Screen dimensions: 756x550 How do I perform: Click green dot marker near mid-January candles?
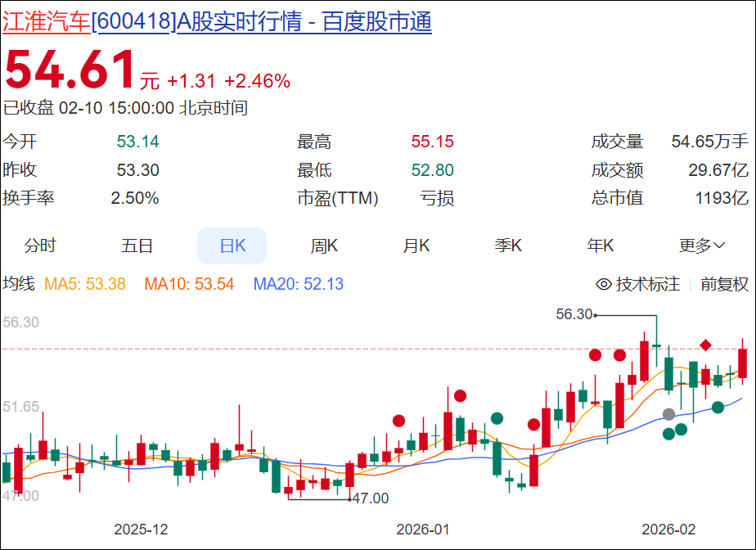(497, 418)
